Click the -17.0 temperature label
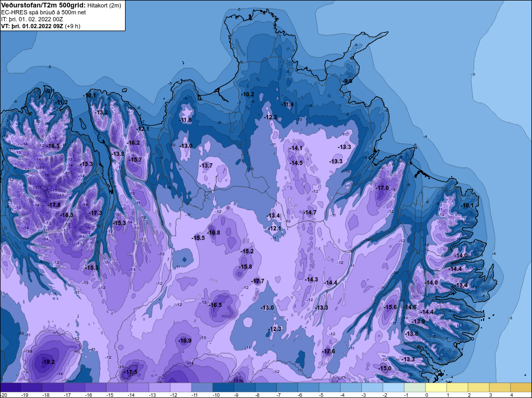This screenshot has height=398, width=532. [x=382, y=188]
